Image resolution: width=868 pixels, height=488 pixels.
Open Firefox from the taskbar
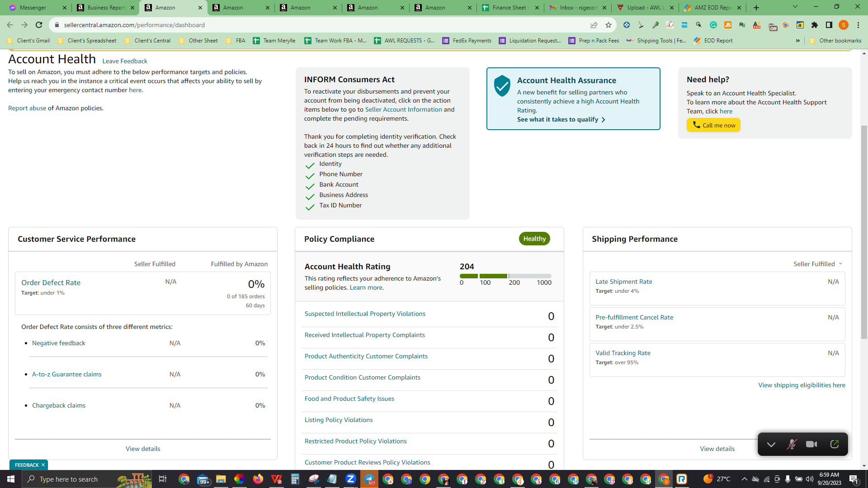[x=258, y=479]
